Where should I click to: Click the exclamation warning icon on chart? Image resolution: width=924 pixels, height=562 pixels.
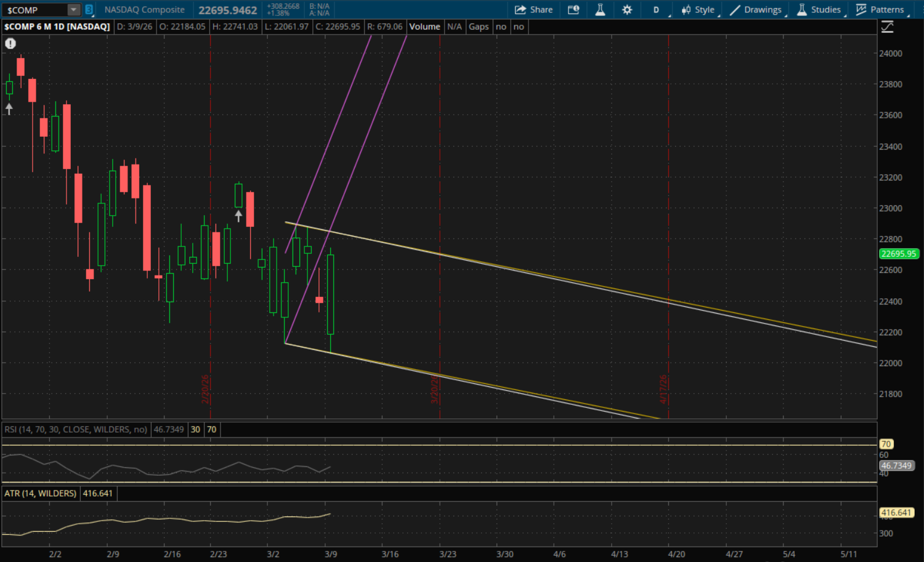10,43
